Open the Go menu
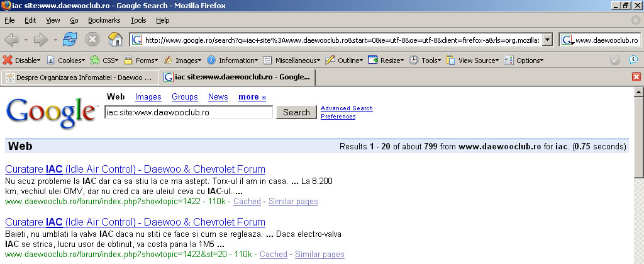Viewport: 644px width, 264px height. click(x=74, y=20)
